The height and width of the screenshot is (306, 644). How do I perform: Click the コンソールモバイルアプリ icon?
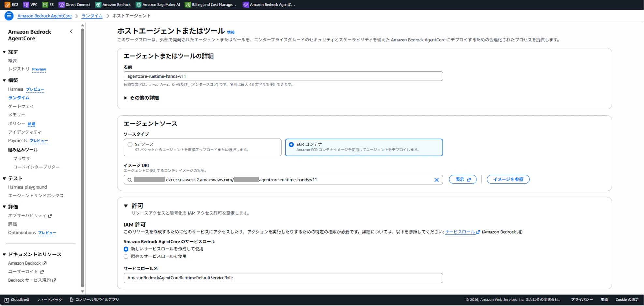[72, 300]
